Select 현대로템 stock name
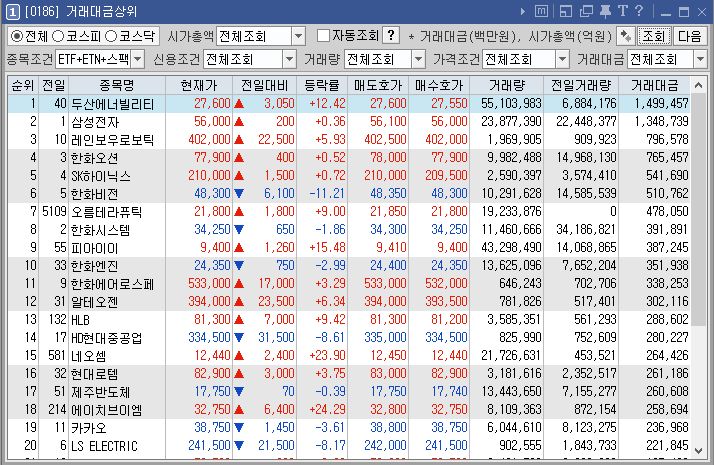Viewport: 714px width, 465px height. [94, 374]
